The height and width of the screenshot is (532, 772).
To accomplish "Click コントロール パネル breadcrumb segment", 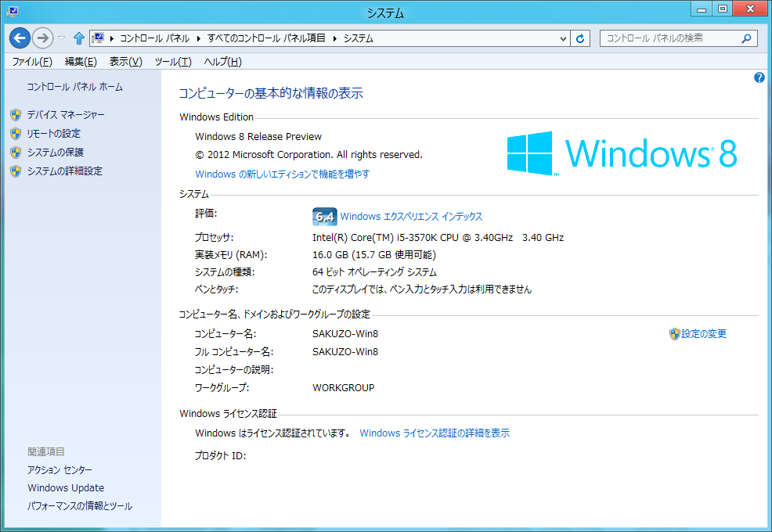I will coord(154,38).
